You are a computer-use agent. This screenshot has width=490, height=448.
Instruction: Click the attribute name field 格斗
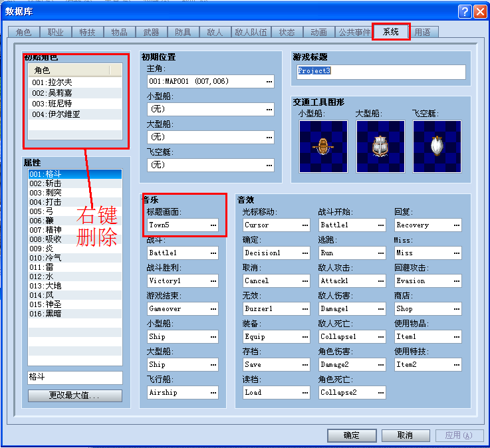pyautogui.click(x=75, y=378)
